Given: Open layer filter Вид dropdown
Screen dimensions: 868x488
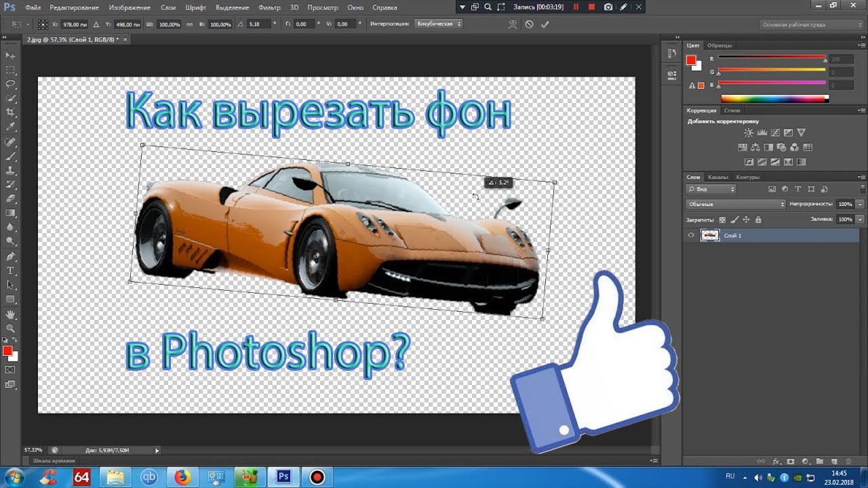Looking at the screenshot, I should [x=710, y=189].
